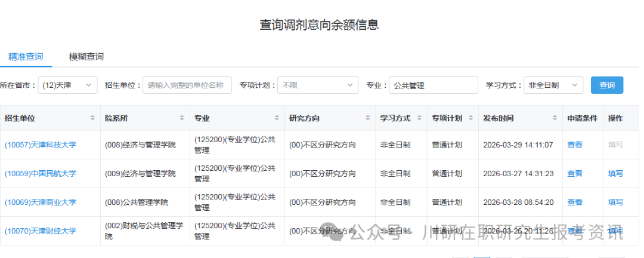
Task: Switch to the 精准查询 tab
Action: coord(26,57)
